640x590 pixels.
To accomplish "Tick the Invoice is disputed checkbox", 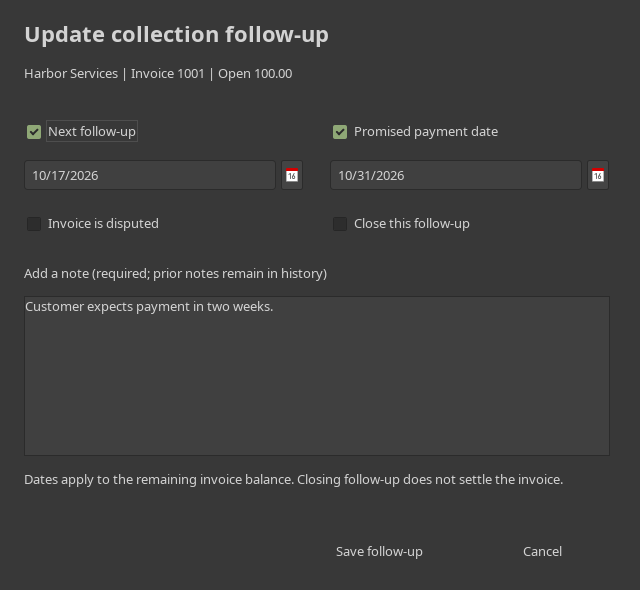I will pyautogui.click(x=34, y=224).
